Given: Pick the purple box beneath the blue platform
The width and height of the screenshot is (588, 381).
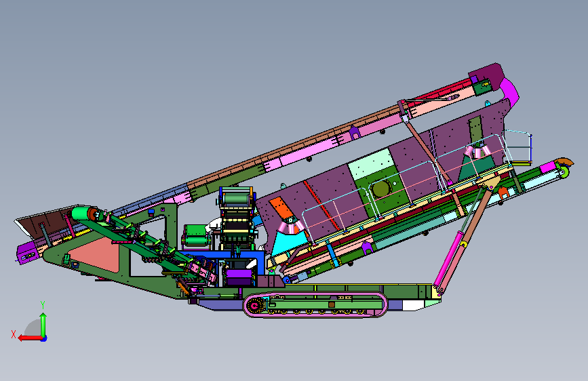Looking at the screenshot, I should 239,278.
